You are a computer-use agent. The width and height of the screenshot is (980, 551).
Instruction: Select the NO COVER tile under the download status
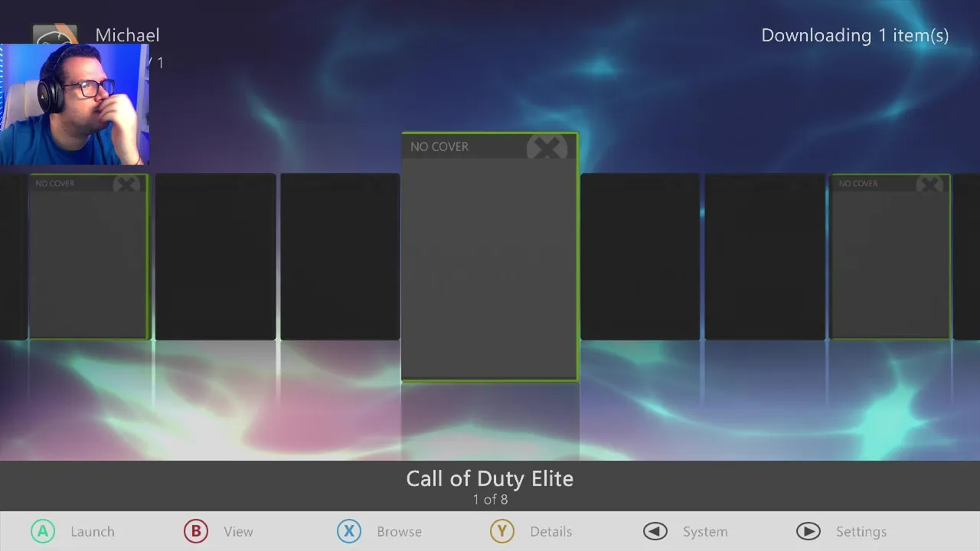click(890, 256)
